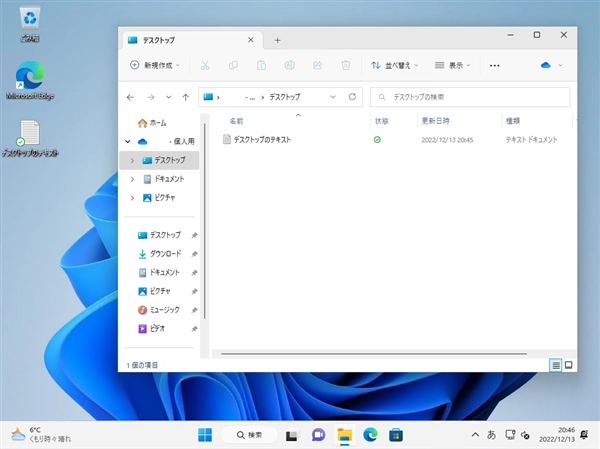Refresh the Desktop folder view
Viewport: 600px width, 449px height.
(x=352, y=97)
